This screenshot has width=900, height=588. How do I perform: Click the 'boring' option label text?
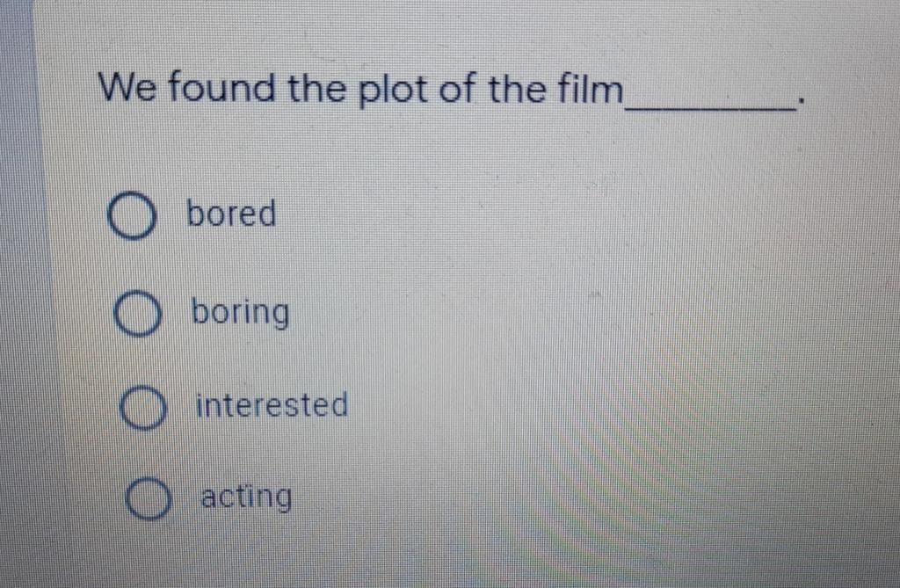[240, 313]
